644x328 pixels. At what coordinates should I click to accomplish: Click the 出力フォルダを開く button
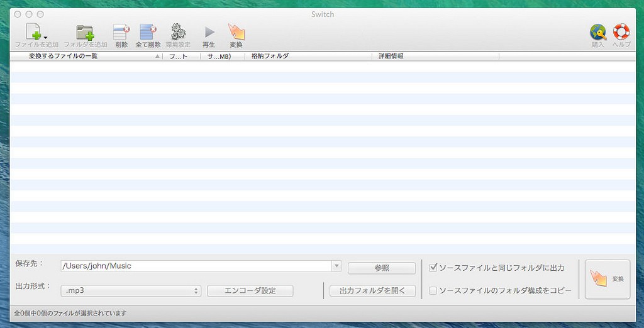pos(372,291)
